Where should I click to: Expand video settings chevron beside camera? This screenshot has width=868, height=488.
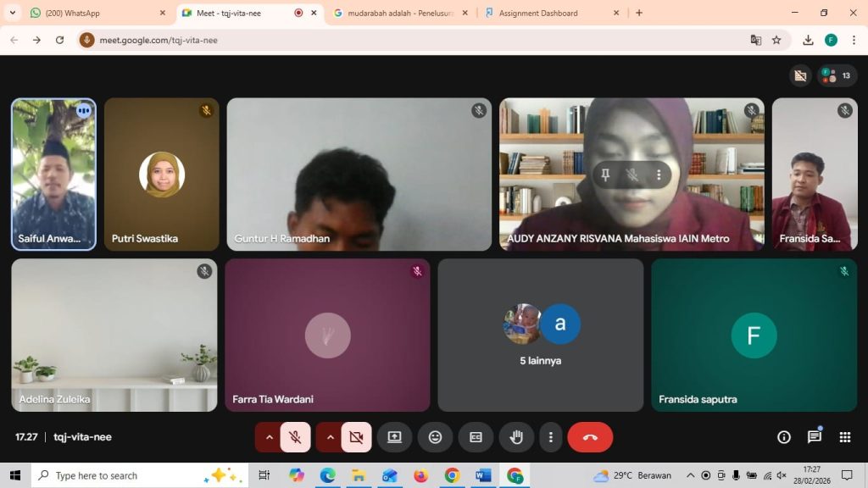[x=331, y=437]
